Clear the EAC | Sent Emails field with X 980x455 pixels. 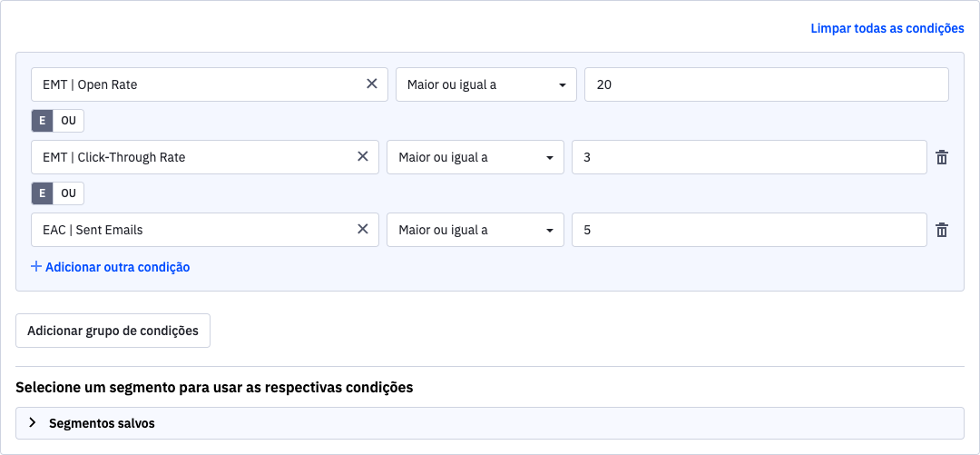362,229
